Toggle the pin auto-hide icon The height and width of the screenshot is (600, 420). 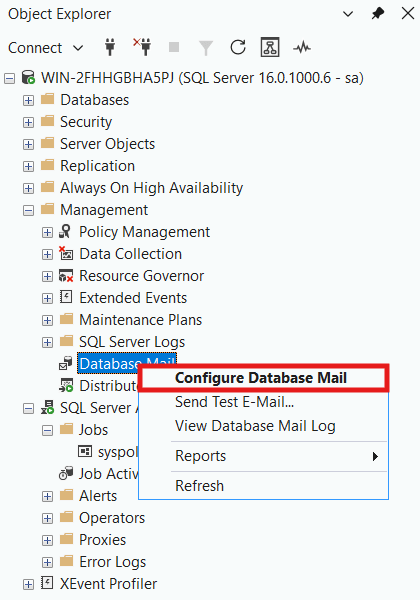378,14
